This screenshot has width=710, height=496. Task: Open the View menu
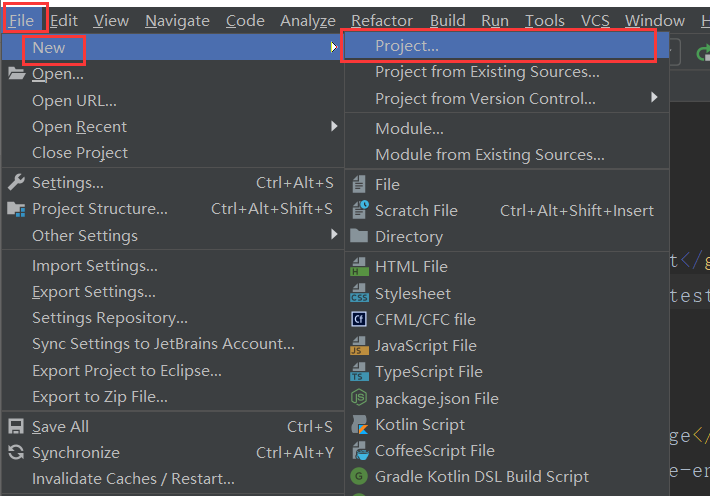[x=111, y=20]
